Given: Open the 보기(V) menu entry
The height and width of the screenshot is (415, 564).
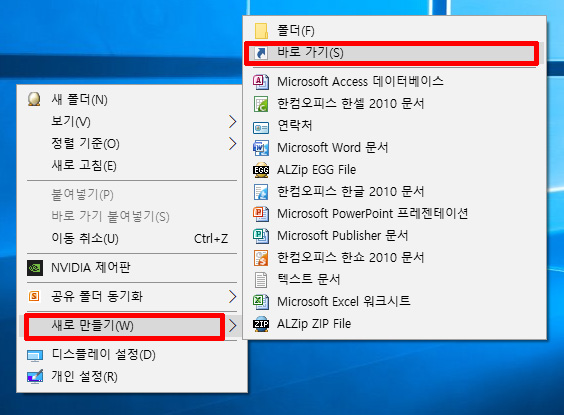Looking at the screenshot, I should (132, 122).
